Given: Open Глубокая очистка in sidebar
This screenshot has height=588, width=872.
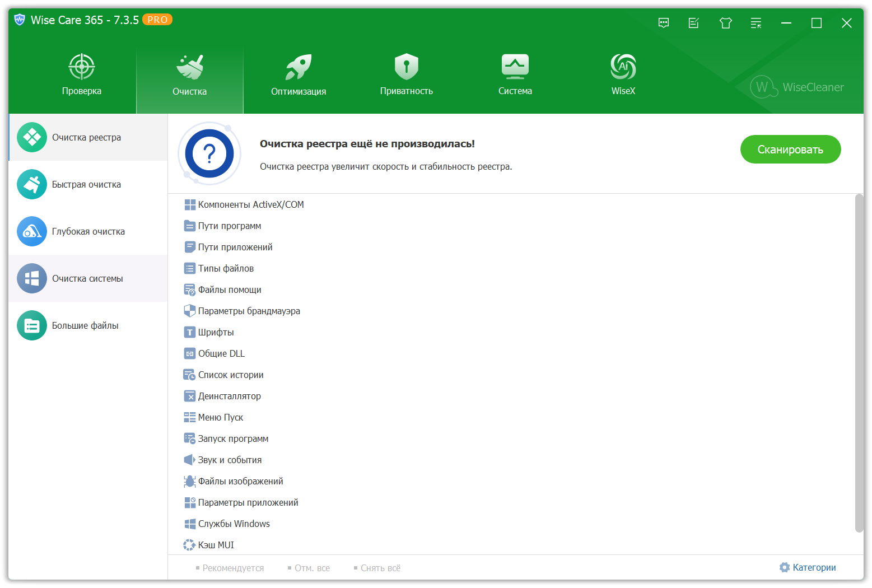Looking at the screenshot, I should coord(88,231).
